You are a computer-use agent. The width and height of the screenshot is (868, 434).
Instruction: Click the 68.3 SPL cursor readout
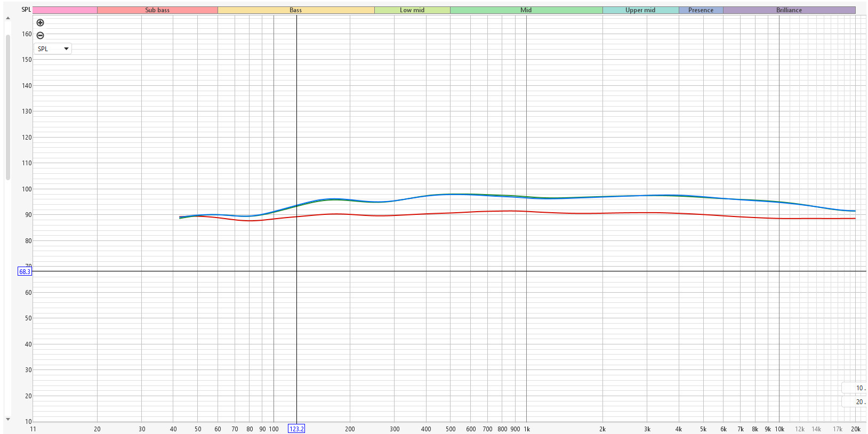click(25, 271)
